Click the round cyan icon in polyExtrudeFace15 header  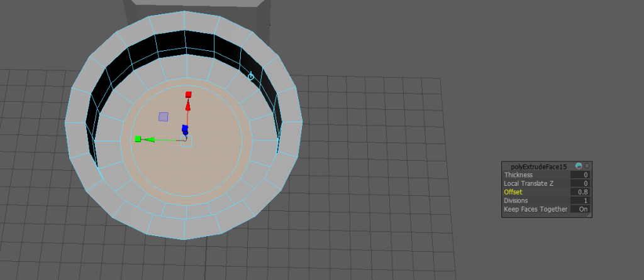coord(579,166)
